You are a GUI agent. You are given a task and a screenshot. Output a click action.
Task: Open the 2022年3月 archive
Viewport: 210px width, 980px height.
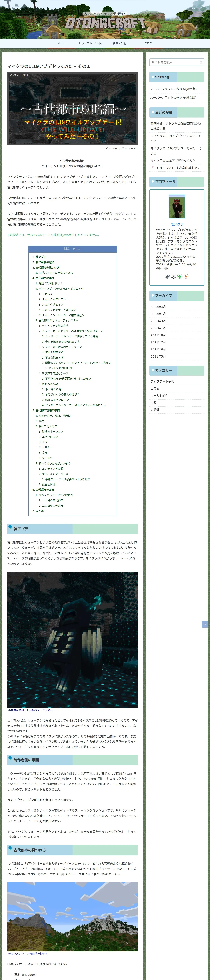(158, 321)
